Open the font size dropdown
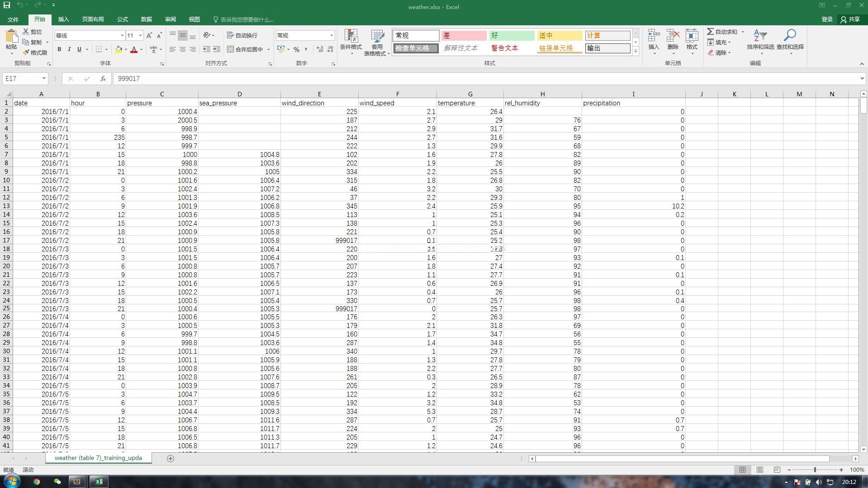This screenshot has width=868, height=488. [141, 35]
